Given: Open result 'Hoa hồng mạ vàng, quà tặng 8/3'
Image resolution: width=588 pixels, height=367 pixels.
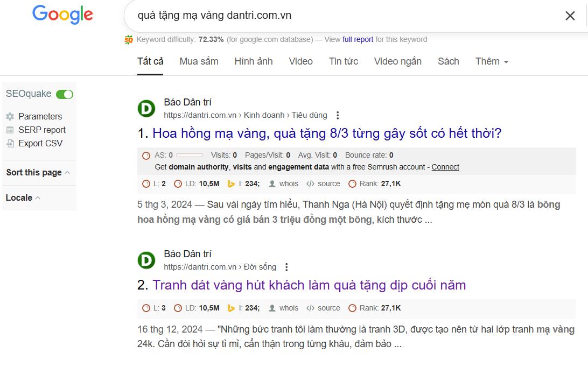Looking at the screenshot, I should pyautogui.click(x=327, y=133).
